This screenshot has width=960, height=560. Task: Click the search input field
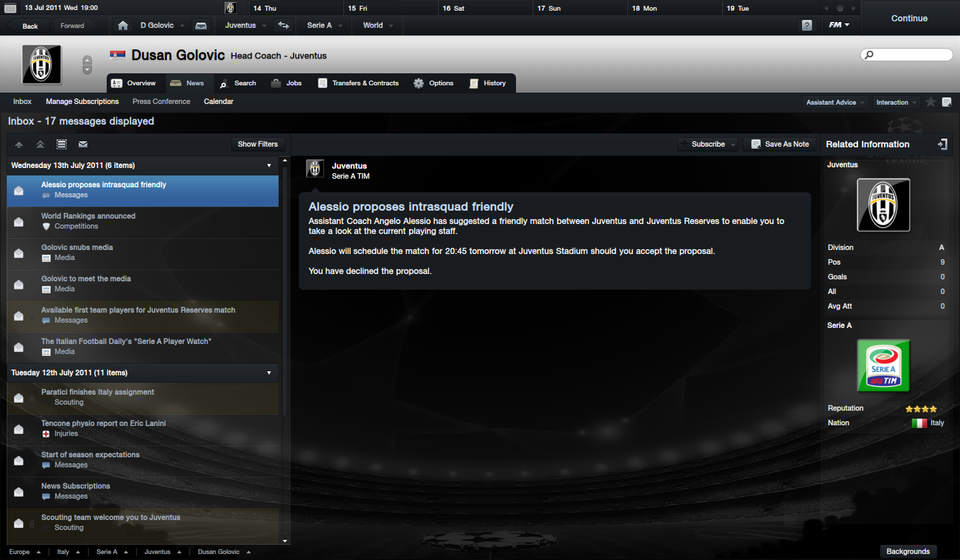[907, 55]
